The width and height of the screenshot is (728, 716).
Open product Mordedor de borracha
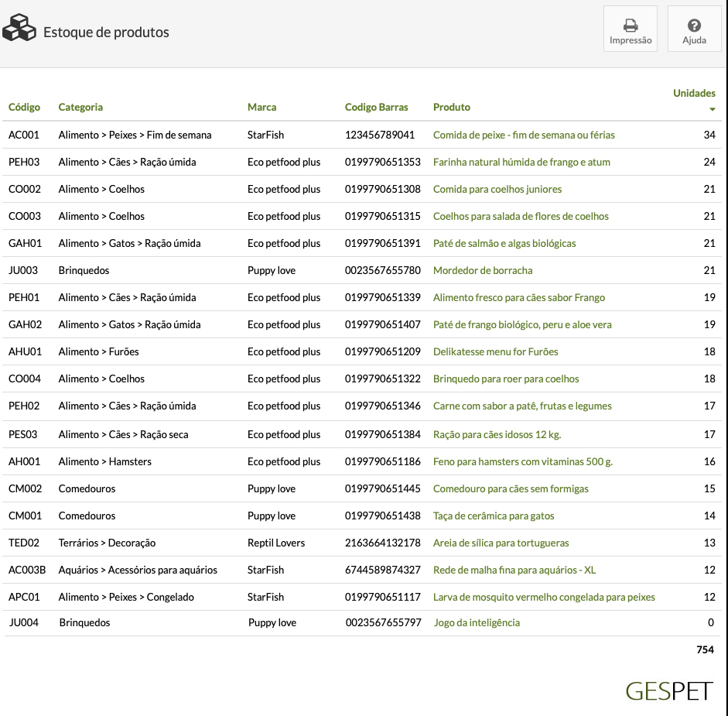coord(483,270)
